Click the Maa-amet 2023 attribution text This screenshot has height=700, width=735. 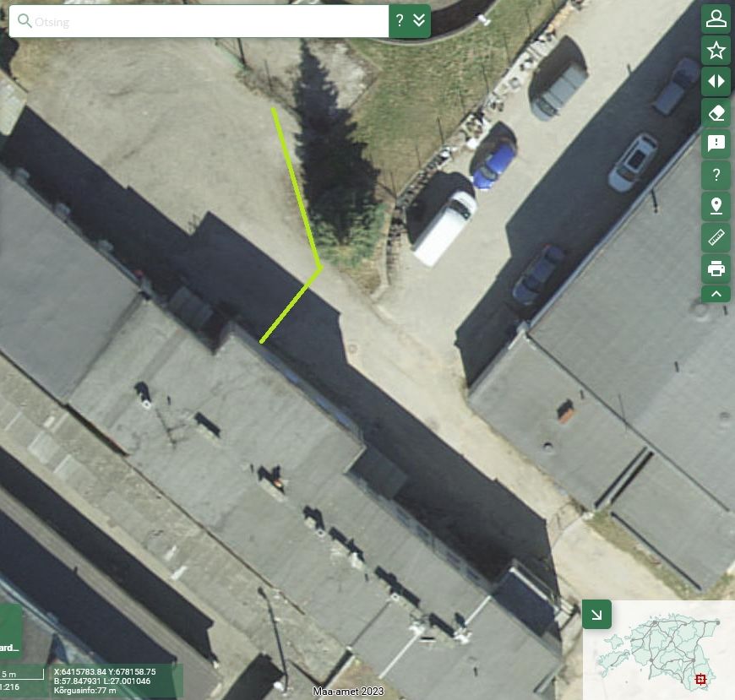point(348,692)
